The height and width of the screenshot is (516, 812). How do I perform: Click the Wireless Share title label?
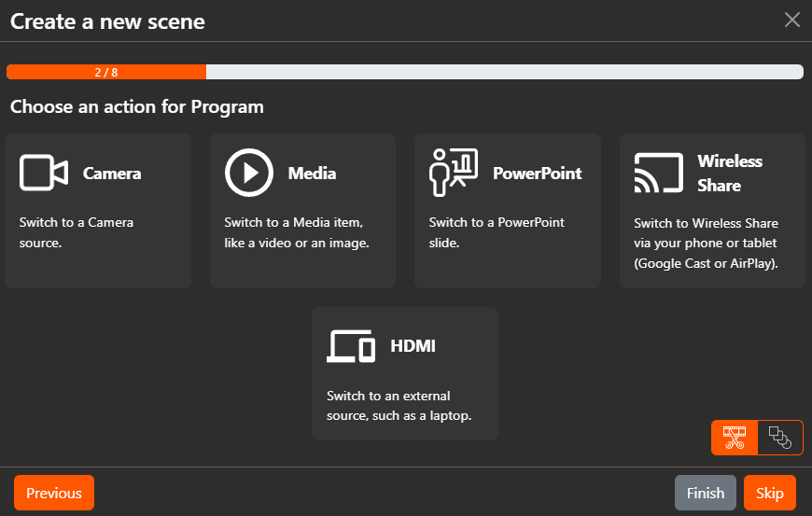(x=730, y=174)
